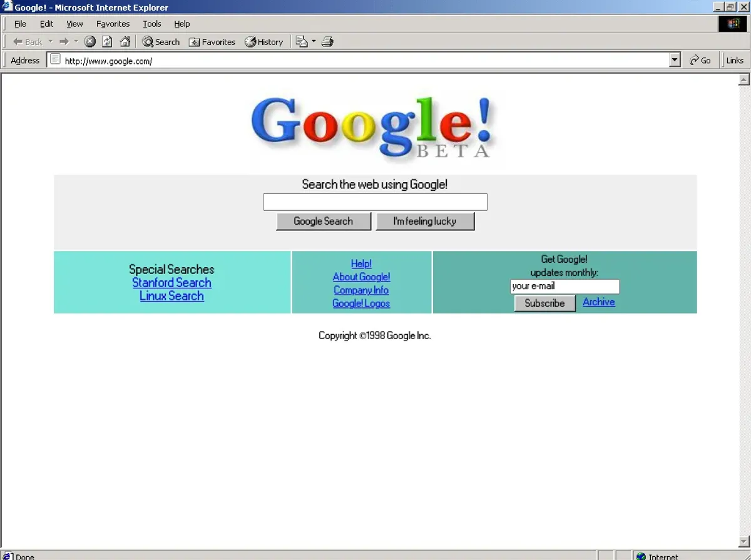This screenshot has height=560, width=751.
Task: Open the Help! link
Action: pyautogui.click(x=361, y=264)
